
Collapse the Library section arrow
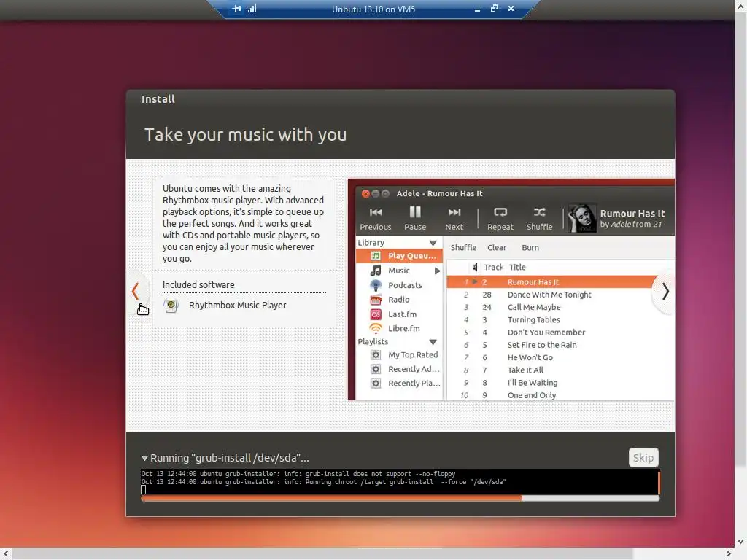(x=433, y=243)
